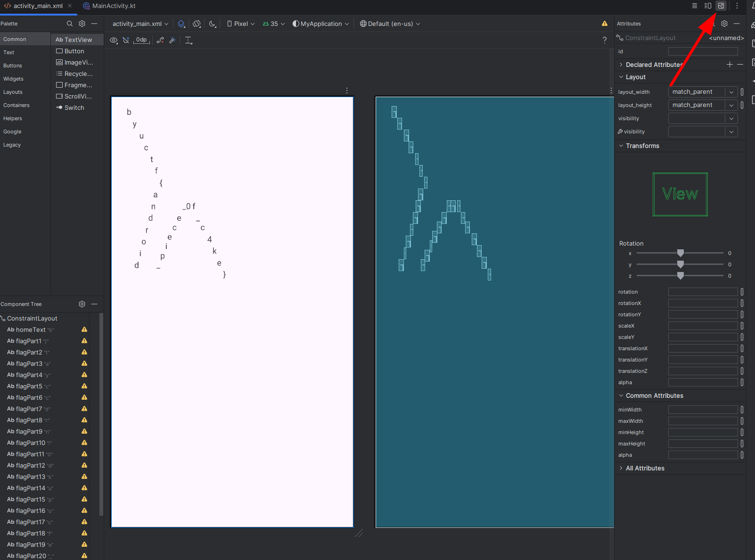Click the Rotation x slider handle
Screen dimensions: 755x560
[x=680, y=253]
